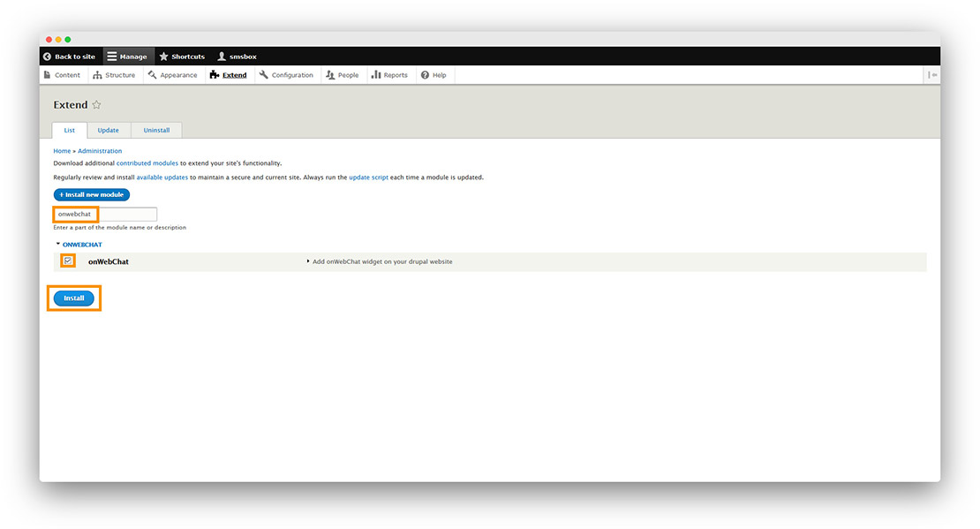
Task: Collapse the ONWEBCHAT module group
Action: [x=79, y=245]
